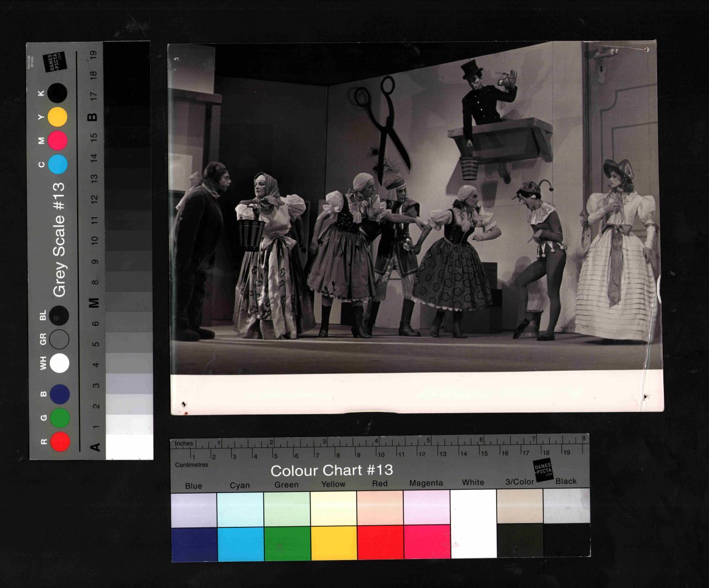Select the yellow circle labeled Y

pos(57,117)
